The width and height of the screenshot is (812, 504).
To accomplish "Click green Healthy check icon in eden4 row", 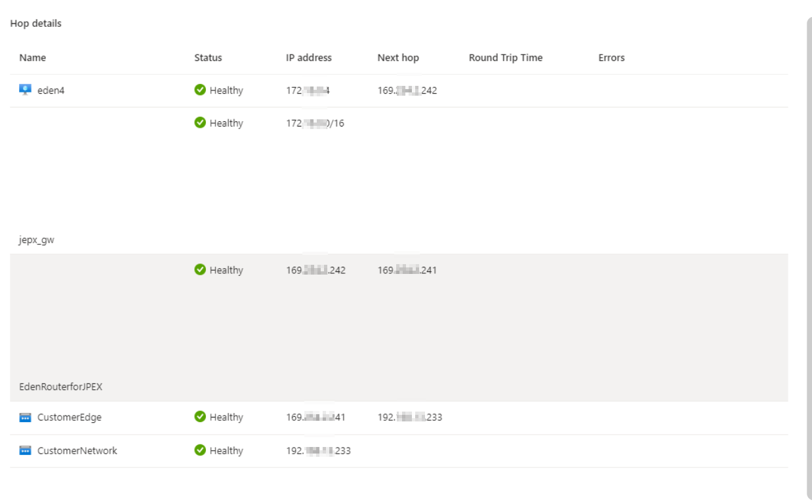I will (x=200, y=90).
